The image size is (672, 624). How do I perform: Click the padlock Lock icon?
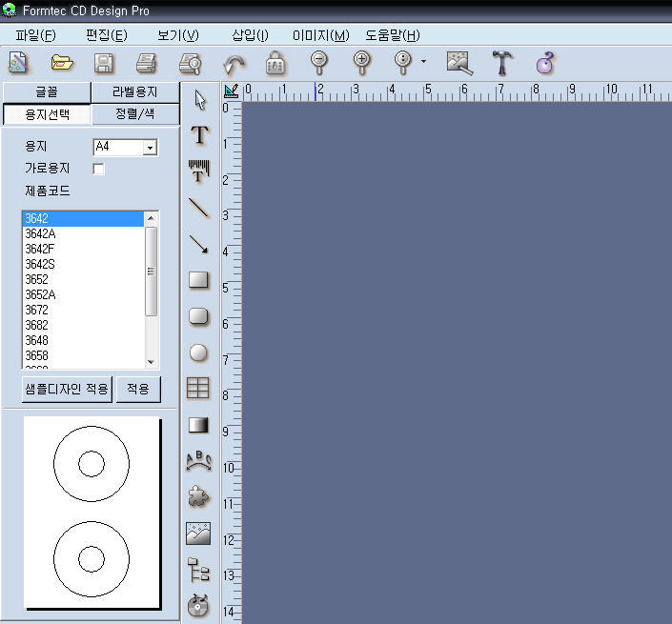(275, 64)
